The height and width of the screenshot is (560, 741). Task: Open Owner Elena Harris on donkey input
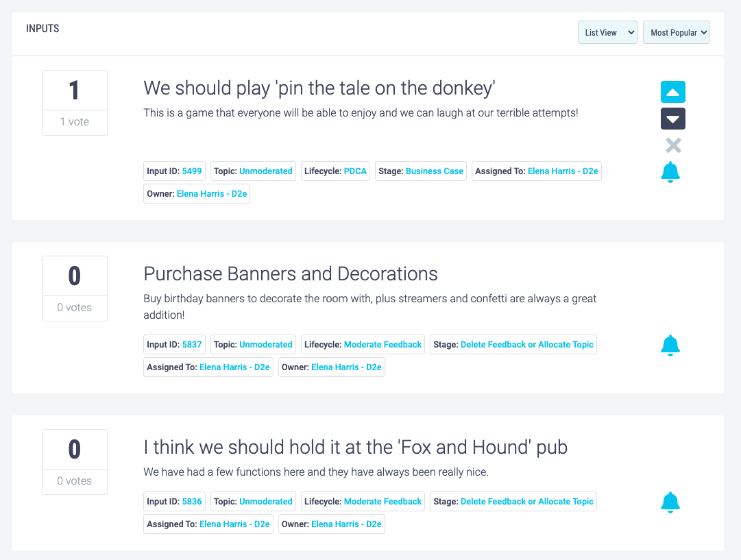point(212,194)
